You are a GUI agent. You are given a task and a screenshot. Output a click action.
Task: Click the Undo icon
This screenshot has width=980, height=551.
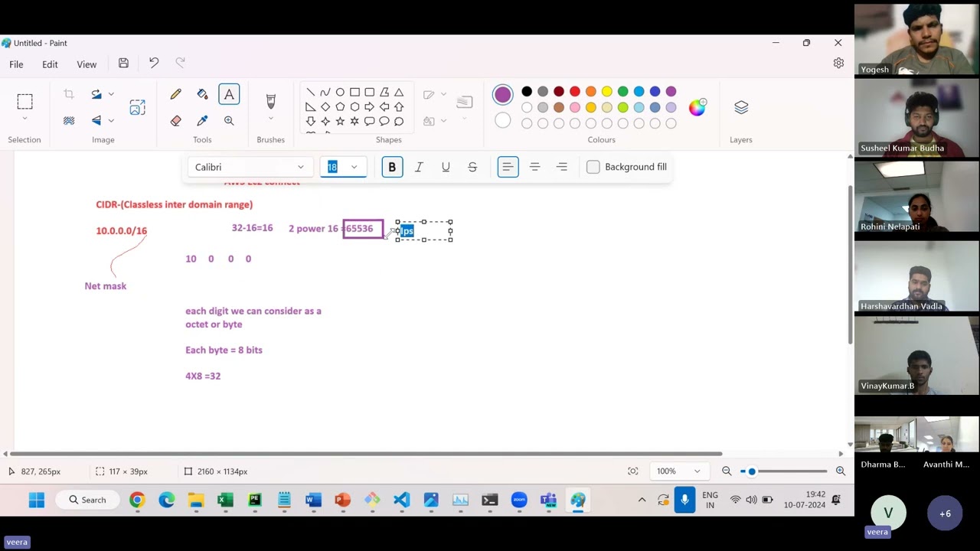pyautogui.click(x=154, y=64)
